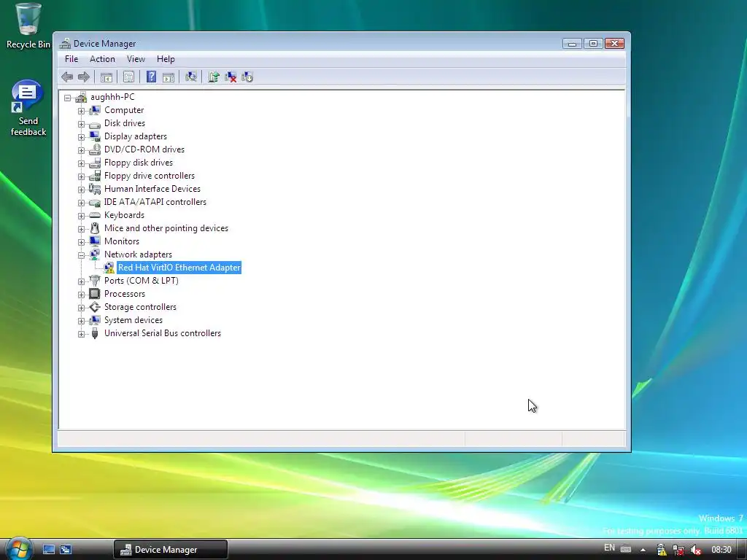Select Red Hat VirtIO Ethernet Adapter

(179, 268)
